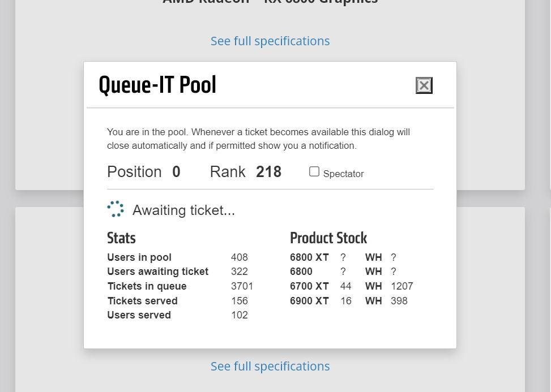The width and height of the screenshot is (551, 392).
Task: Open bottom See full specifications link
Action: tap(270, 366)
